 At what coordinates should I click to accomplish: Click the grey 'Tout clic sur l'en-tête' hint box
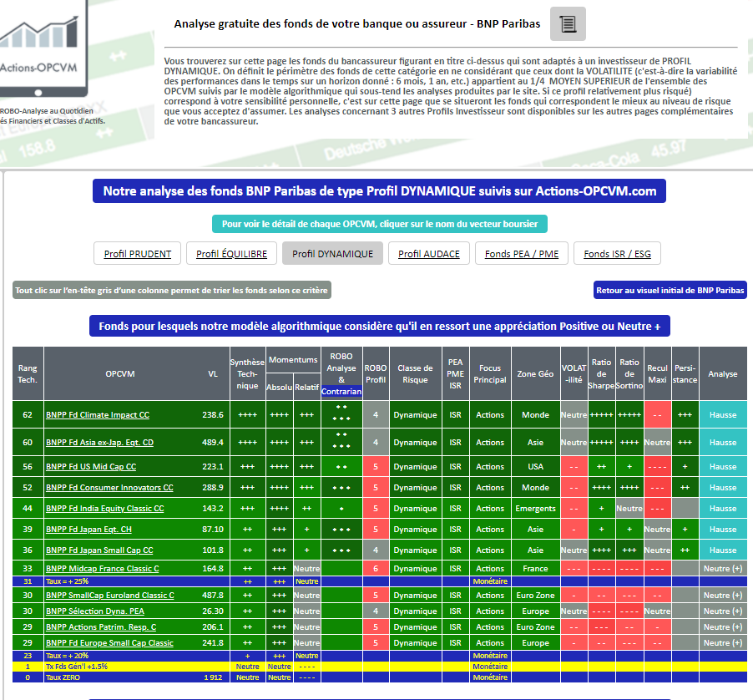(x=172, y=290)
